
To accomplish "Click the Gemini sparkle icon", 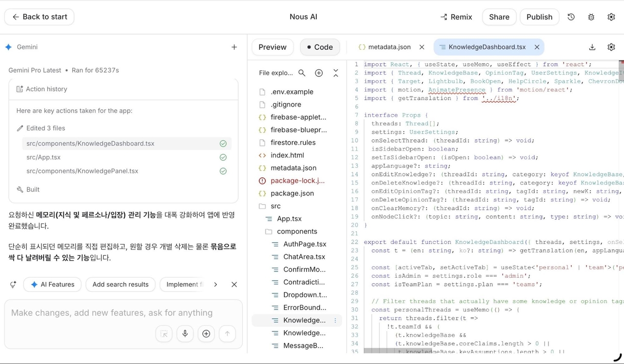I will (8, 47).
